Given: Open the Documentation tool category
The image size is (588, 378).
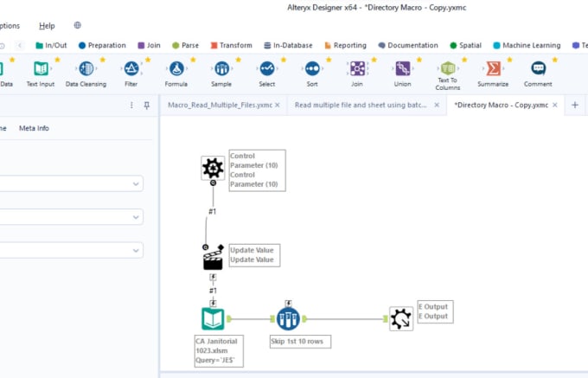Looking at the screenshot, I should point(408,45).
